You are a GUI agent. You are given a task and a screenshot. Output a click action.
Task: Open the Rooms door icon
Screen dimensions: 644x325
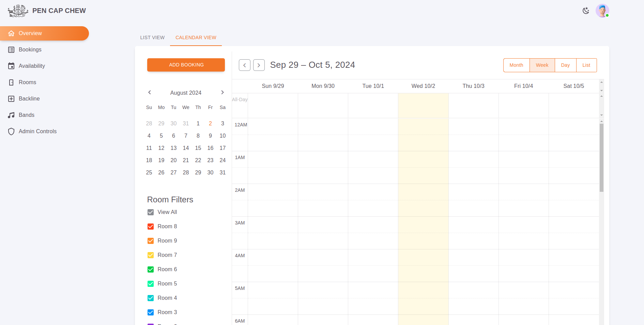point(11,82)
